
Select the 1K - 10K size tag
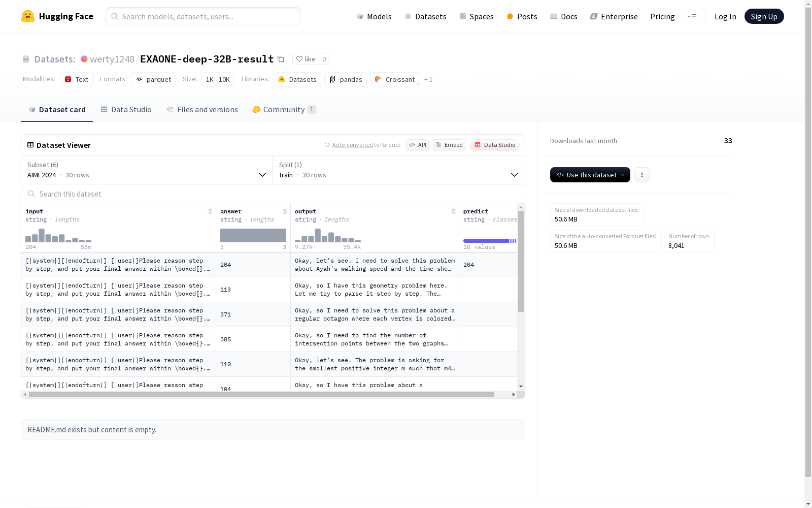click(218, 79)
